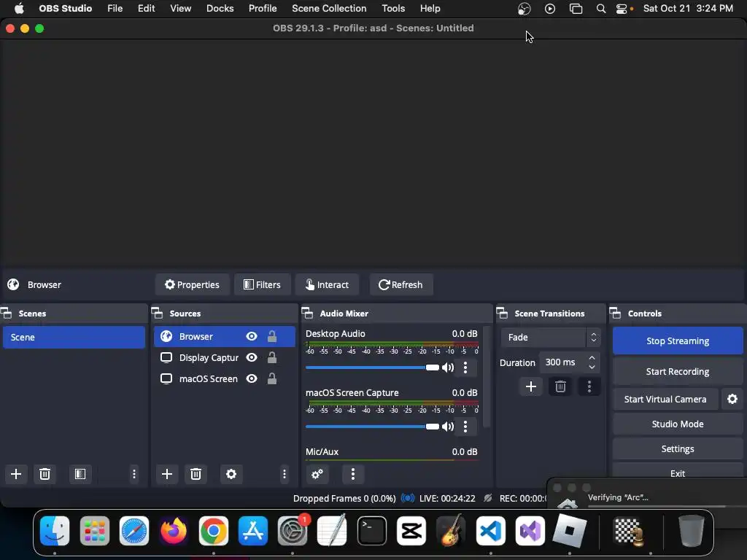Toggle visibility of Browser source
Viewport: 747px width, 560px height.
click(252, 337)
